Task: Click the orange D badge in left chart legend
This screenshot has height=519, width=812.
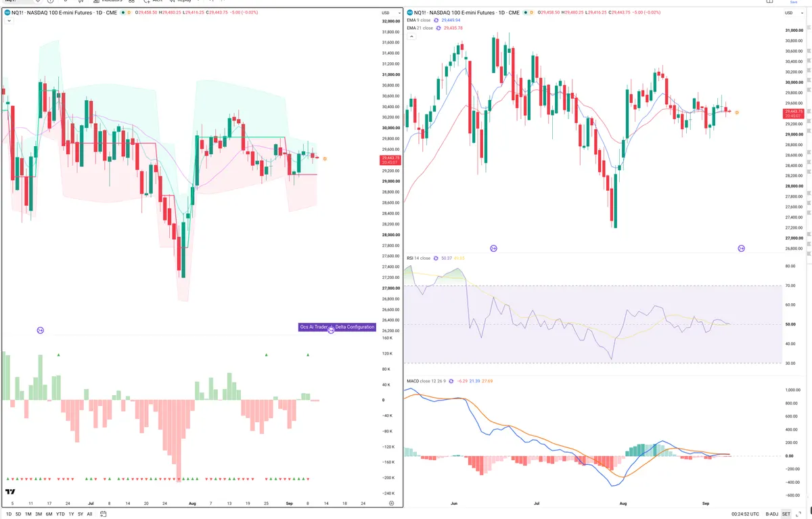Action: [130, 13]
